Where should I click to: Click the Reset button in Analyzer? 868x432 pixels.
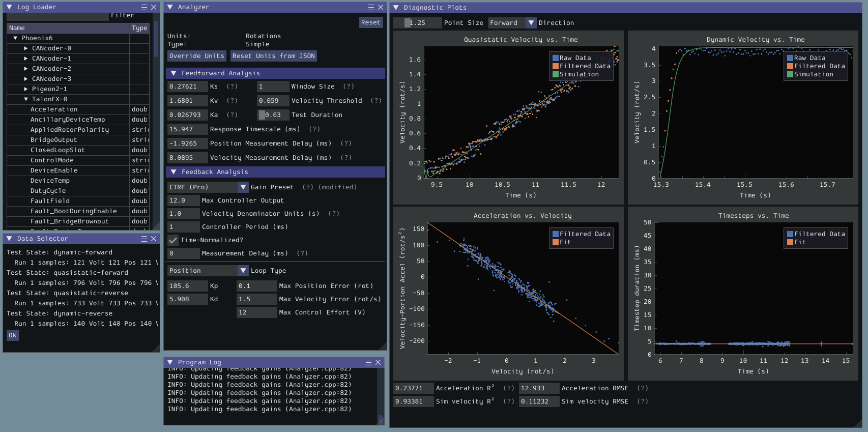click(x=370, y=22)
